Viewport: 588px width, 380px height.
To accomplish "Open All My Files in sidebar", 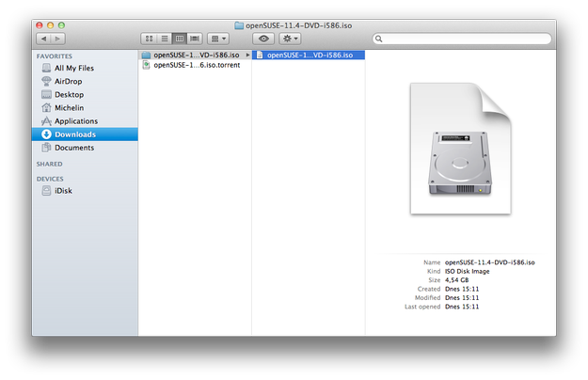I will pyautogui.click(x=85, y=68).
